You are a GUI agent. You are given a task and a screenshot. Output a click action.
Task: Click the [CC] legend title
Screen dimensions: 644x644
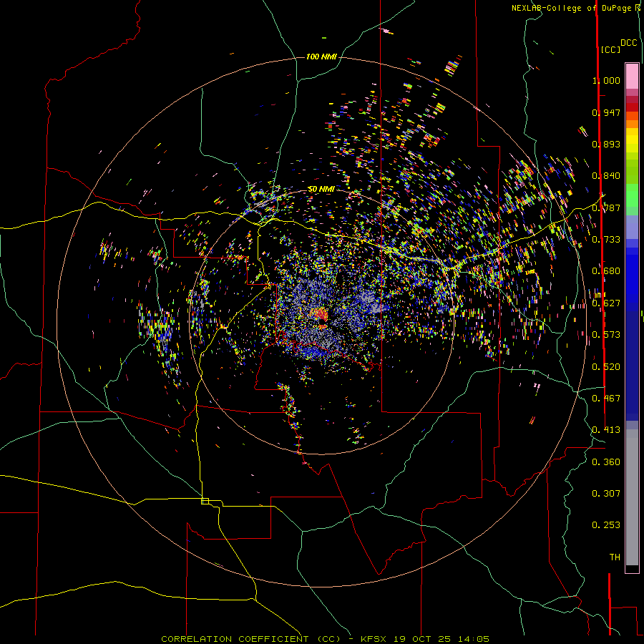pyautogui.click(x=610, y=49)
